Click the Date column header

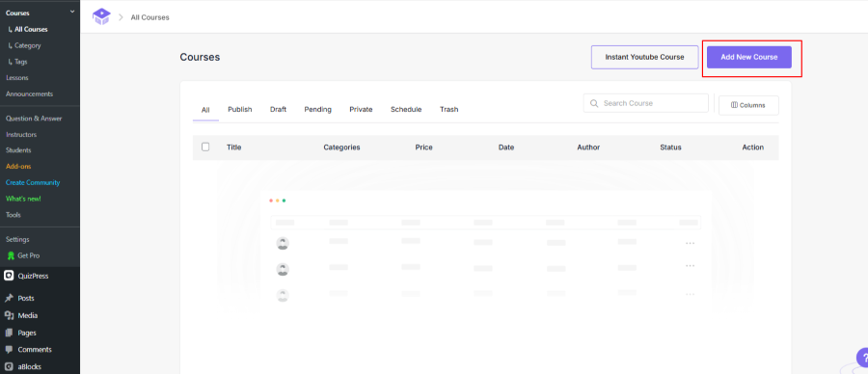point(506,147)
